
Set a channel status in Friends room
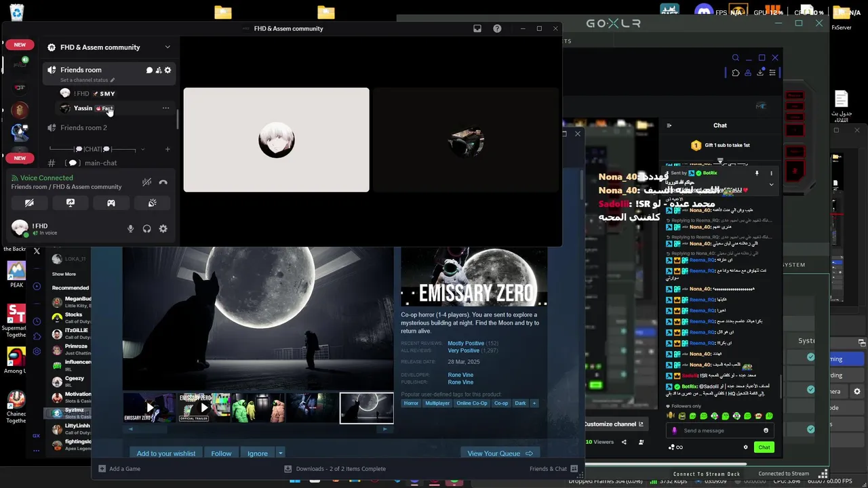(87, 80)
